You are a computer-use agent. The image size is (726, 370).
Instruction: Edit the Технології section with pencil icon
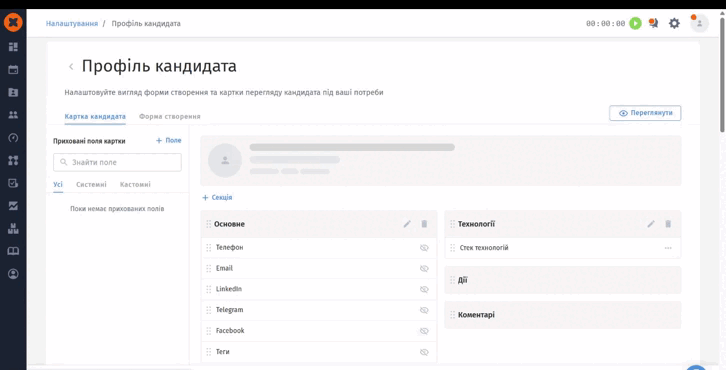pyautogui.click(x=651, y=224)
